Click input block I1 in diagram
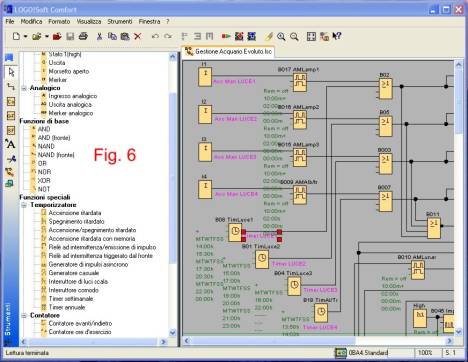The image size is (468, 362). (x=205, y=77)
